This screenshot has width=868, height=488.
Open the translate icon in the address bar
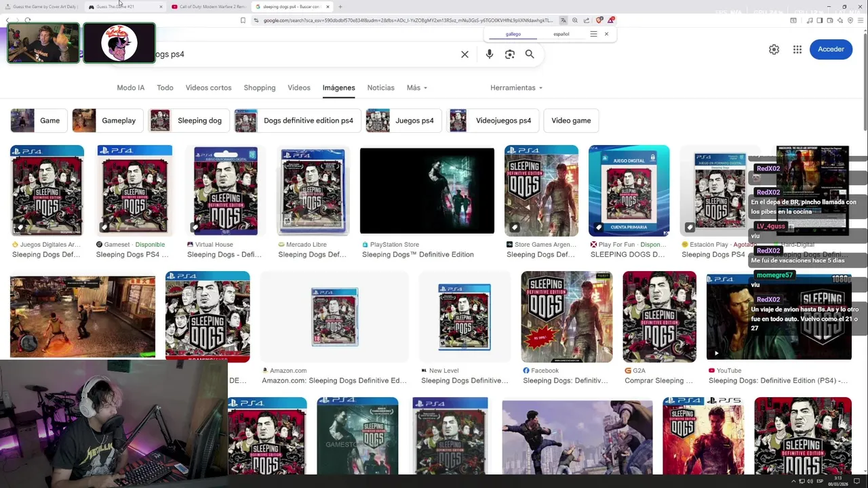coord(563,20)
